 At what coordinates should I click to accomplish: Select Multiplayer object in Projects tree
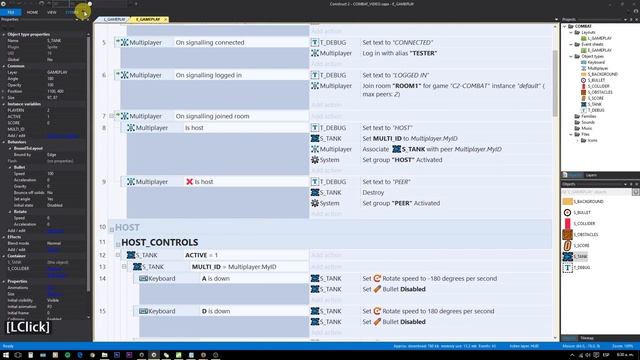click(598, 68)
